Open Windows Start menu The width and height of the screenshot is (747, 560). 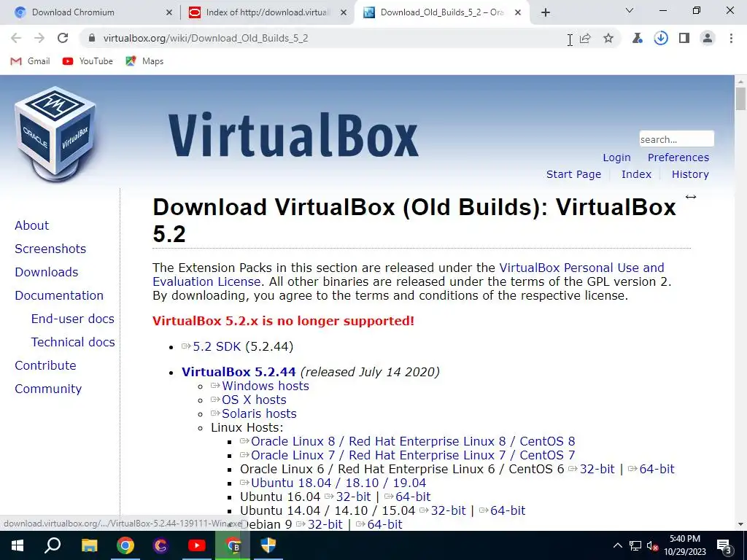(18, 545)
